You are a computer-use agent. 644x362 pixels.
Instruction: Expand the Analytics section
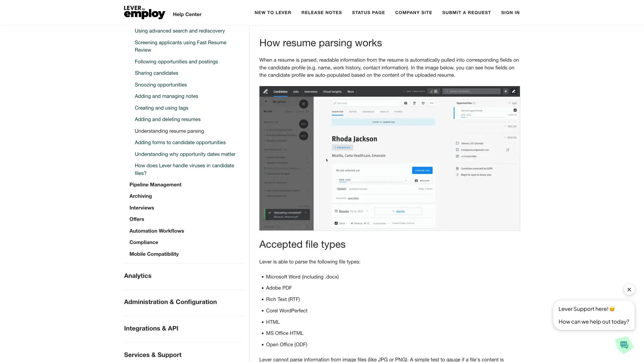(138, 276)
